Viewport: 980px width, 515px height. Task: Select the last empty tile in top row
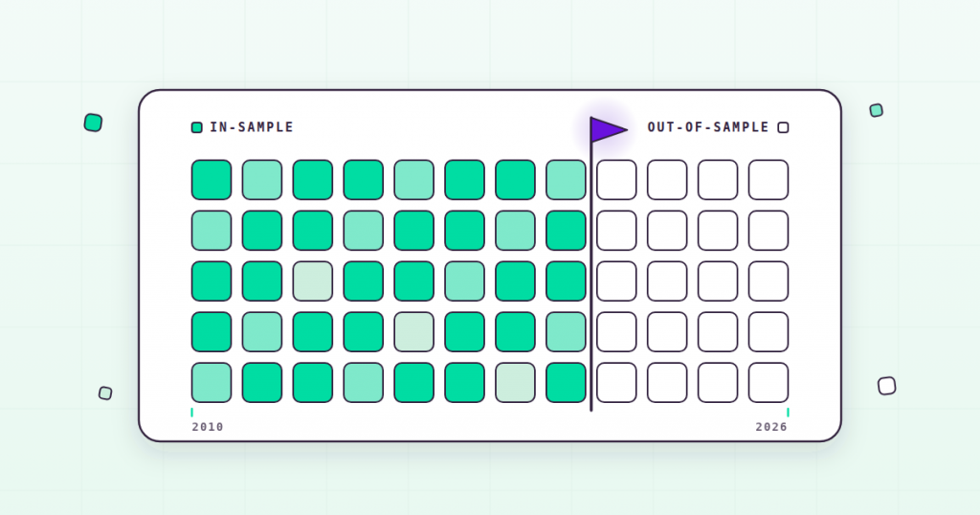[x=768, y=180]
